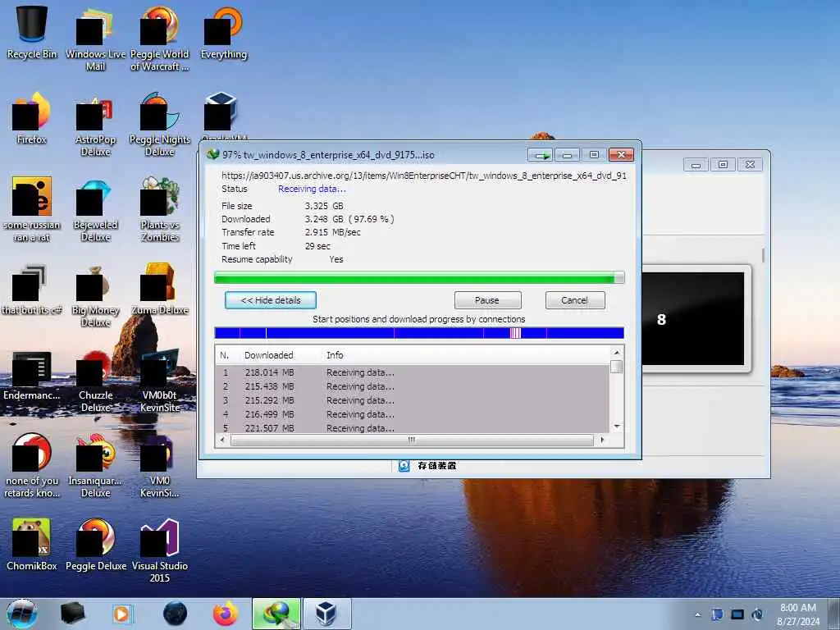Click the blue connections progress bar

(x=419, y=333)
